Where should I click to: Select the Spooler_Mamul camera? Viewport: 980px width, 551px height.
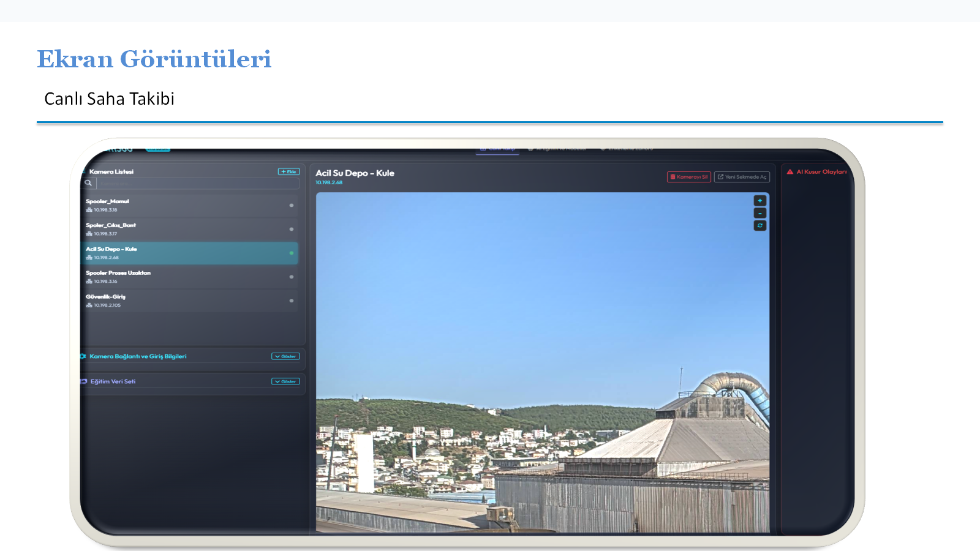click(189, 205)
